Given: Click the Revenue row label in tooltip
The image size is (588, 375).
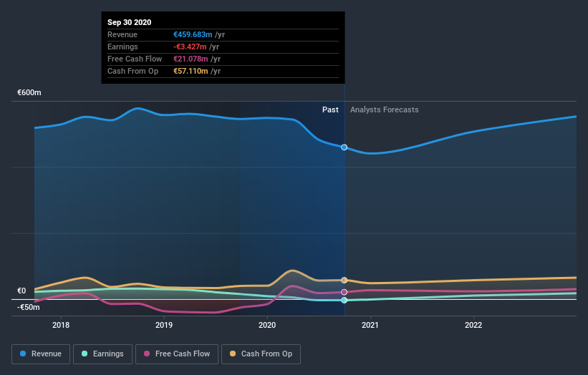Looking at the screenshot, I should tap(122, 34).
